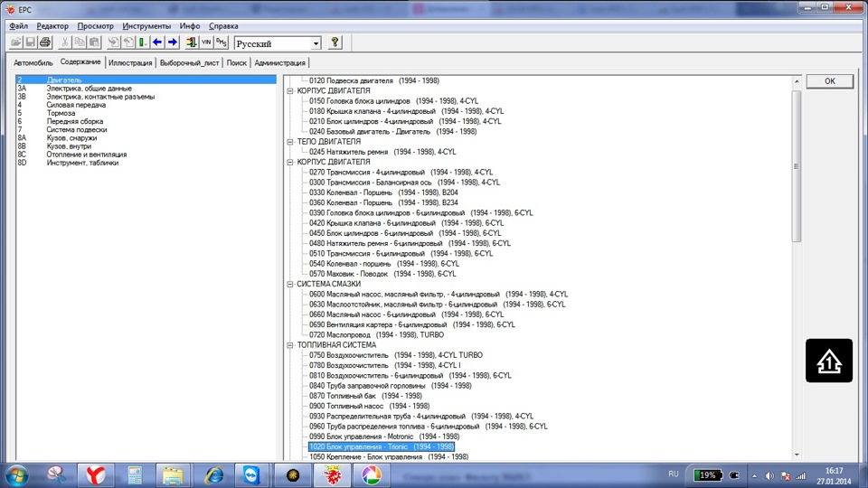Click the exit door toolbar icon

(x=192, y=42)
